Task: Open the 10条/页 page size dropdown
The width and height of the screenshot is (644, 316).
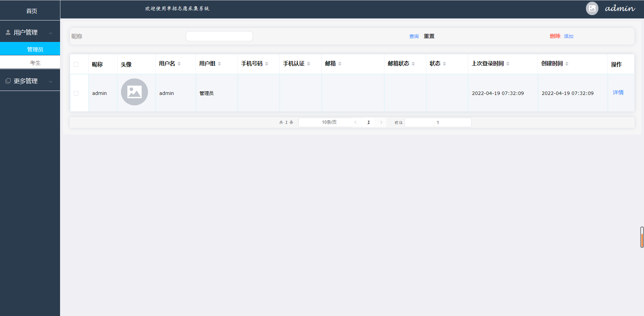Action: point(329,122)
